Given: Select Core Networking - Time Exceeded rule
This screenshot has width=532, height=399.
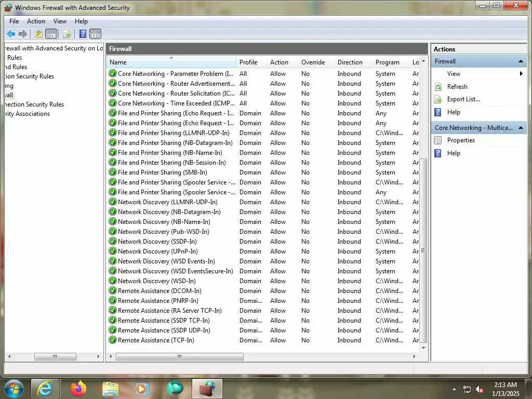Looking at the screenshot, I should click(x=176, y=103).
